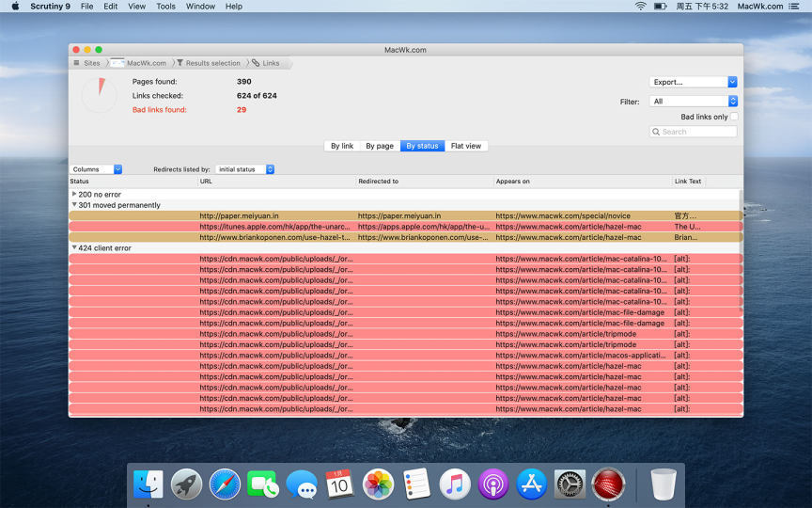Select the itunes.apple.com redirect row
812x508 pixels.
pos(405,227)
